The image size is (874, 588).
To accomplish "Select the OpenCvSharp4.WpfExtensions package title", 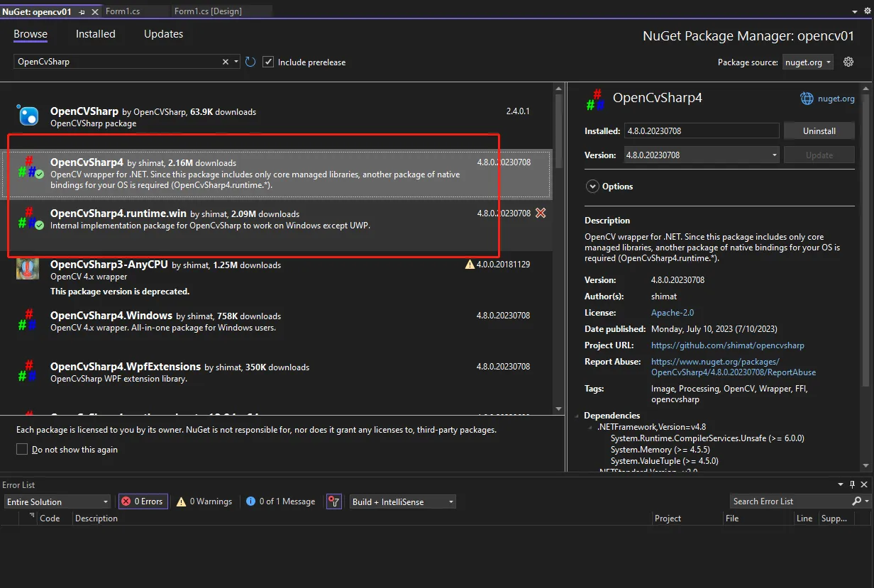I will 126,367.
